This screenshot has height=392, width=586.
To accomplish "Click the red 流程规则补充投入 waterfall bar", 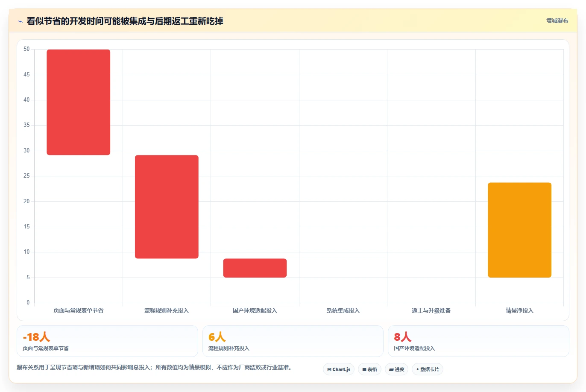I will tap(167, 207).
